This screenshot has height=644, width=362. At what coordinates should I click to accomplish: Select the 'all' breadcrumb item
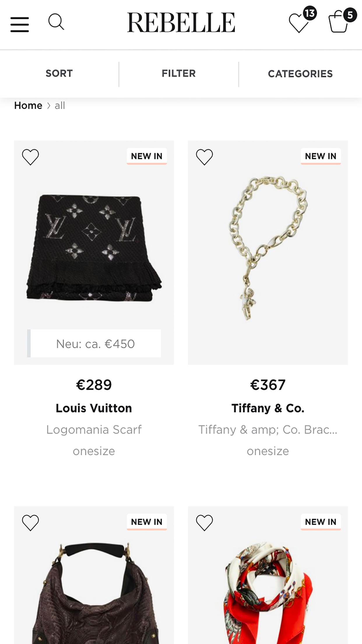coord(60,106)
